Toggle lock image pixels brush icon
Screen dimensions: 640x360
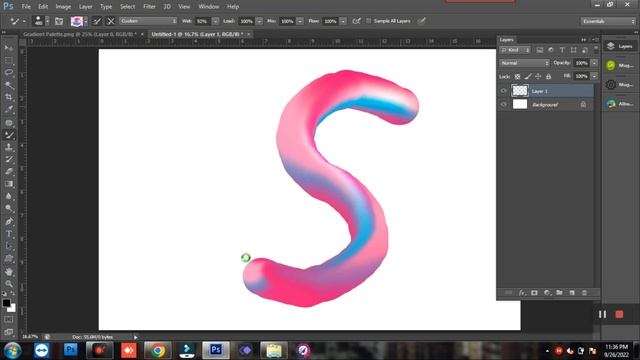click(528, 76)
